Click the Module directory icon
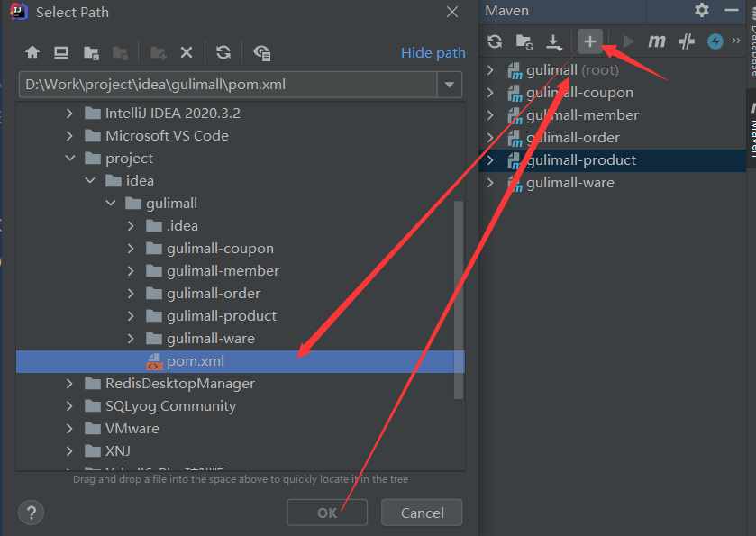Viewport: 756px width, 536px height. pyautogui.click(x=120, y=52)
